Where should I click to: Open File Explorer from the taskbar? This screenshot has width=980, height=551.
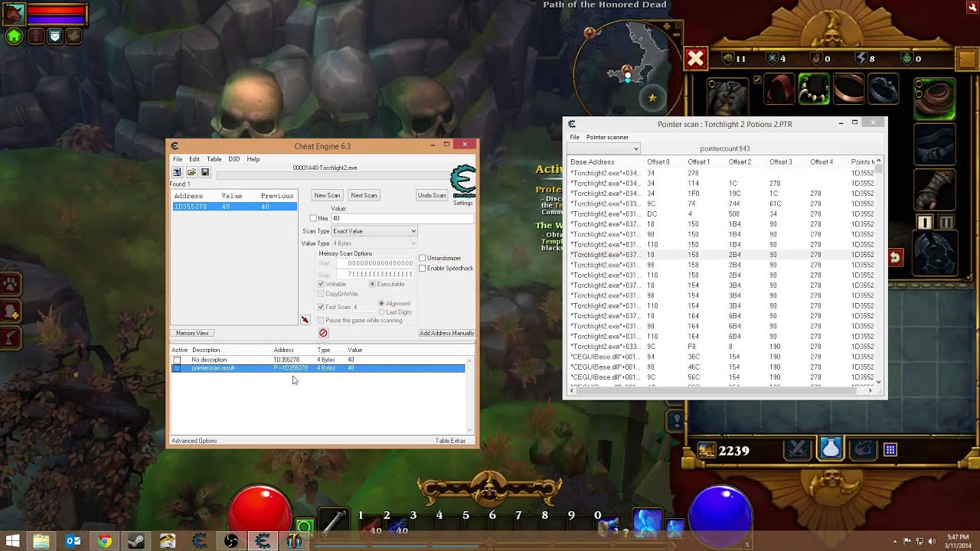[41, 541]
